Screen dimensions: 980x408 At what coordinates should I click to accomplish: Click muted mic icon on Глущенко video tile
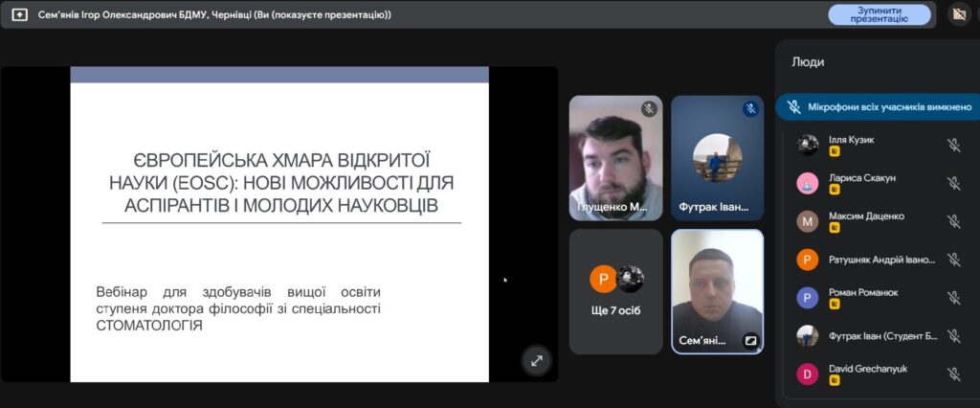pos(649,109)
